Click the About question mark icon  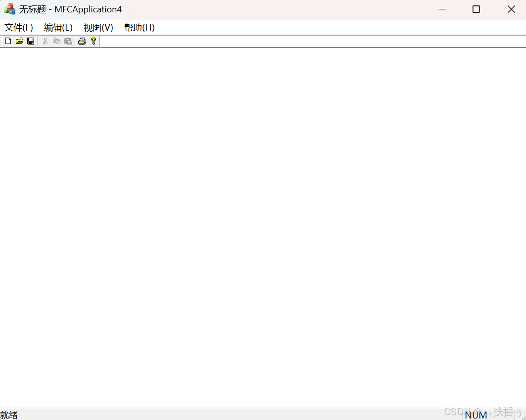coord(94,41)
